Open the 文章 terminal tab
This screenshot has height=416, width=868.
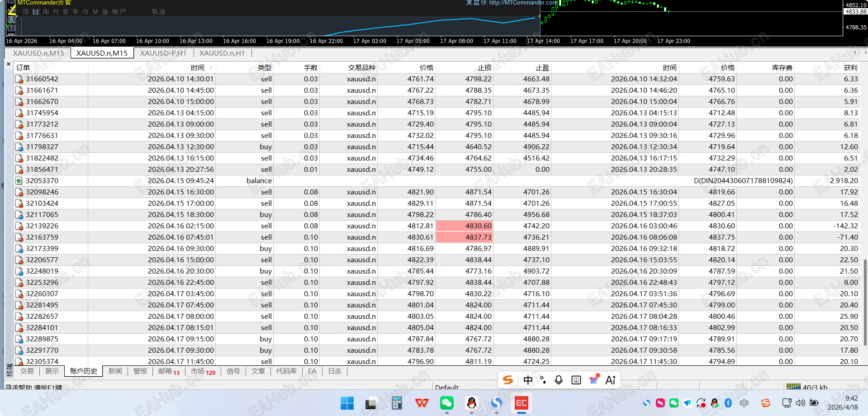tap(258, 371)
